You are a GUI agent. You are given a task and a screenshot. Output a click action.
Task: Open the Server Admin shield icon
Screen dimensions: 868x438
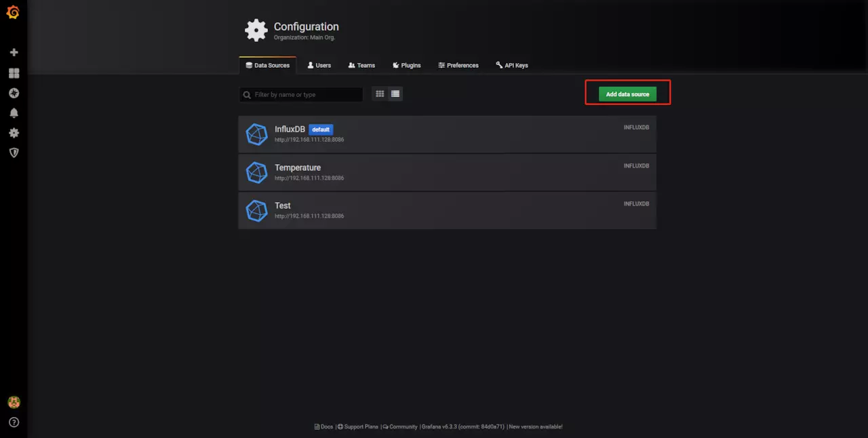(x=14, y=153)
